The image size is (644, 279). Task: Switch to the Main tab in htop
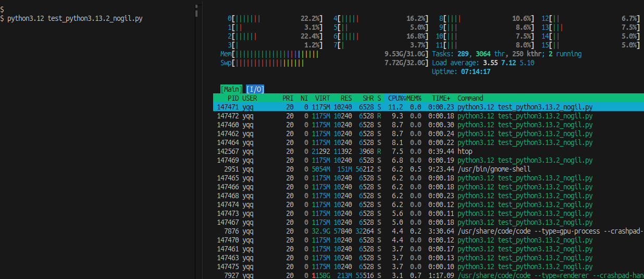click(x=231, y=89)
